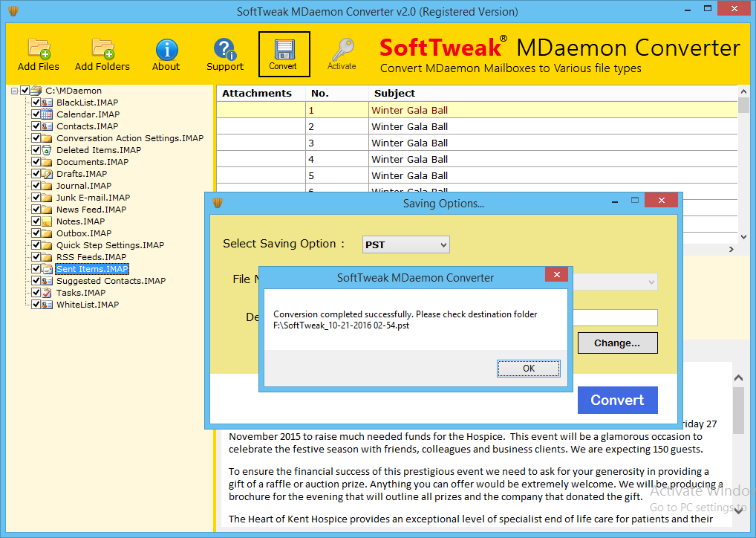Uncheck the Deleted Items.IMAP checkbox
Image resolution: width=756 pixels, height=538 pixels.
(36, 150)
